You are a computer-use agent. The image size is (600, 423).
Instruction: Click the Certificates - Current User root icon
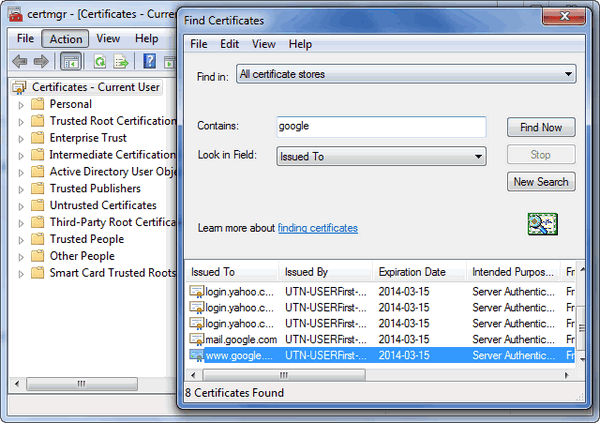coord(19,88)
